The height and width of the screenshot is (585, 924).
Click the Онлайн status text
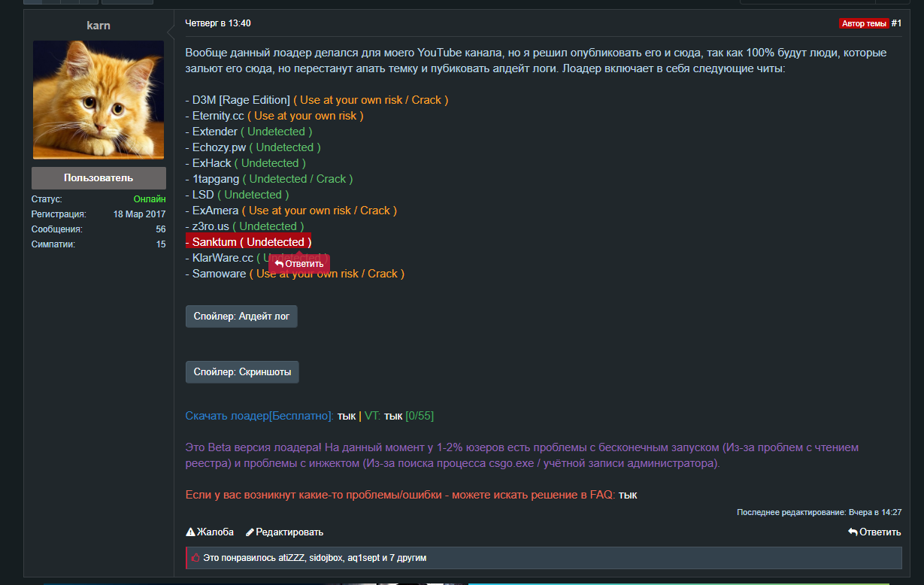coord(150,199)
